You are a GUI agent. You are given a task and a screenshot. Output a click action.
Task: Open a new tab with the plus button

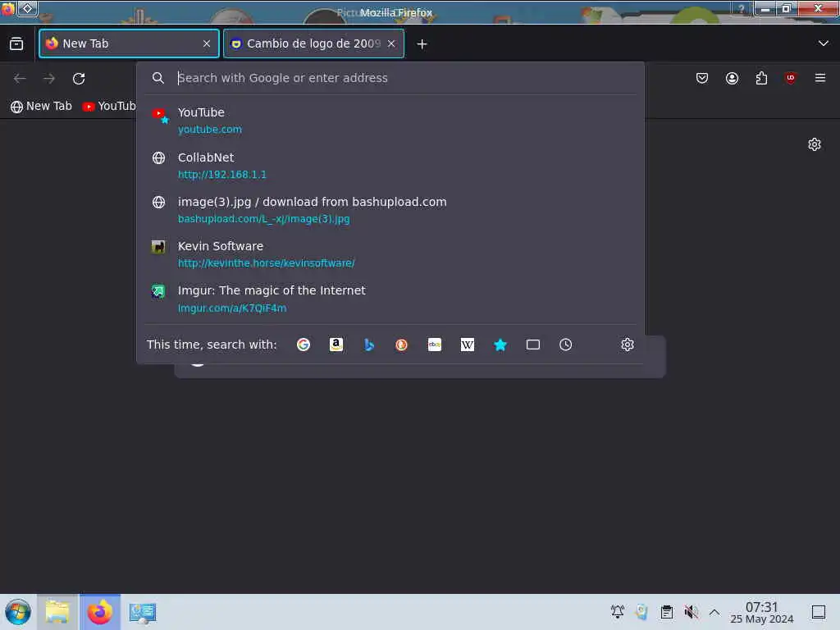422,44
